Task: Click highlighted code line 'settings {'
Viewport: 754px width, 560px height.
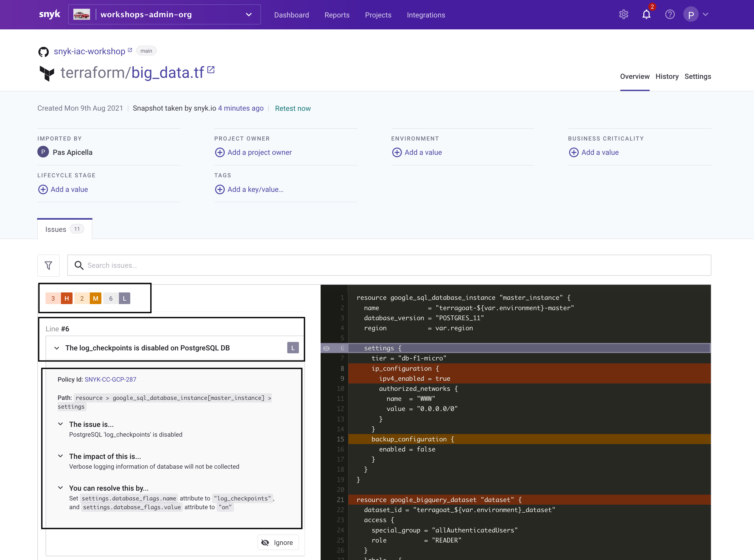Action: pyautogui.click(x=529, y=348)
